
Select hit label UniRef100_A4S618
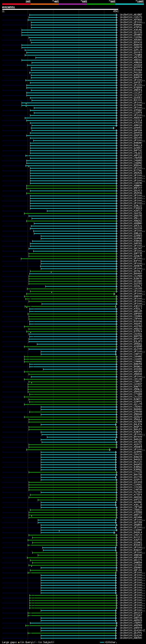(x=131, y=65)
